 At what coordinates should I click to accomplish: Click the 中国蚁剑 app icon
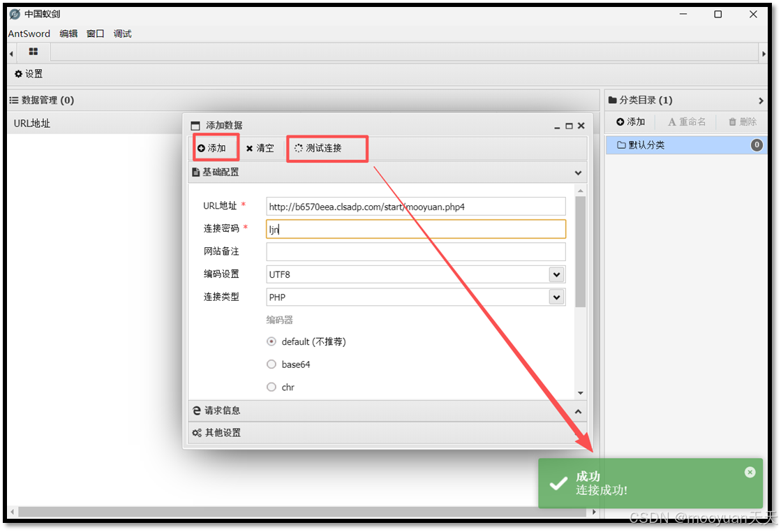[x=15, y=14]
